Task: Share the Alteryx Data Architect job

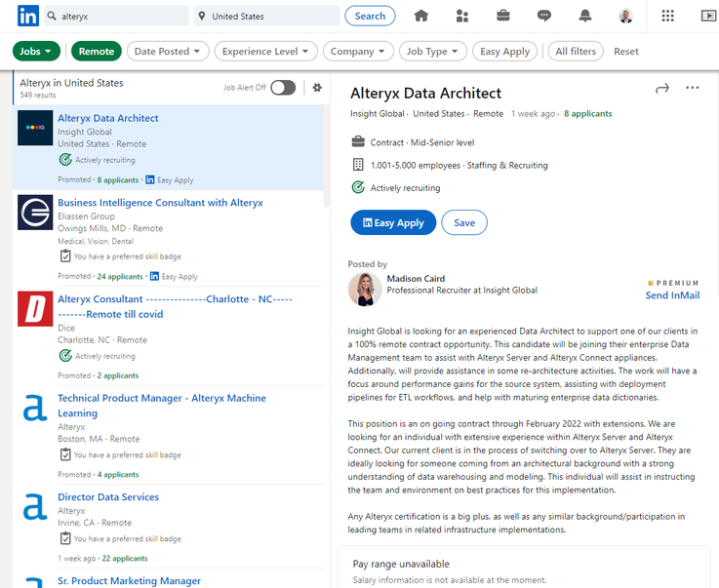Action: 662,89
